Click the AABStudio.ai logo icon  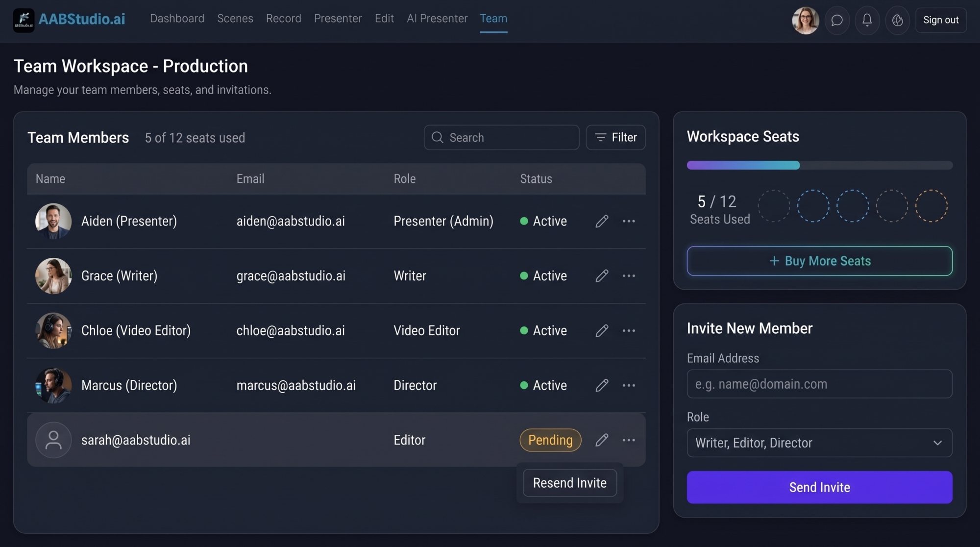[24, 20]
